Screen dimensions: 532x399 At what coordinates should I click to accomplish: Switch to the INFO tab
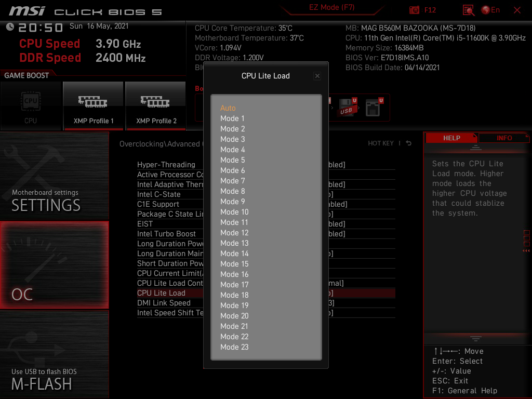point(504,138)
